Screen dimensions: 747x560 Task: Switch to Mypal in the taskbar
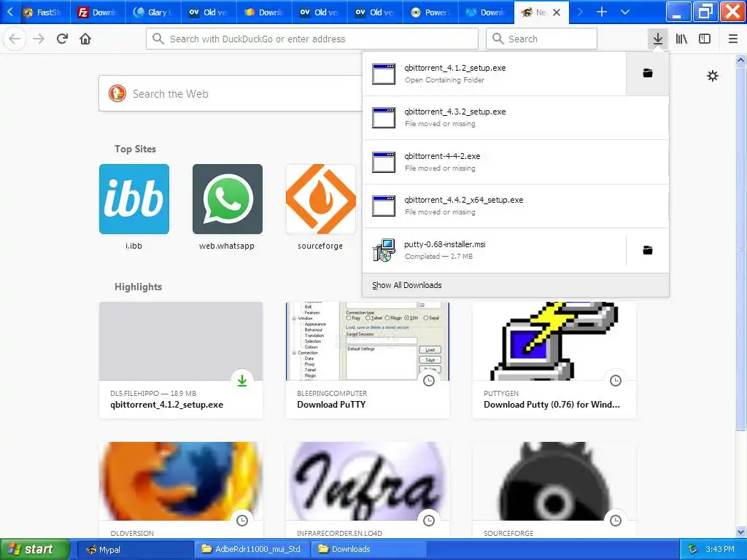click(x=135, y=549)
